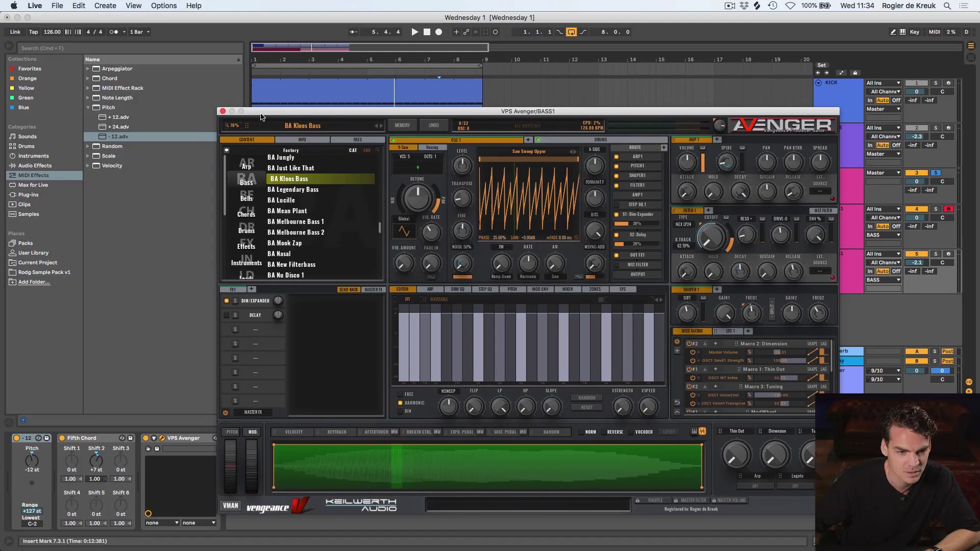Open the Create menu
This screenshot has height=551, width=980.
105,6
